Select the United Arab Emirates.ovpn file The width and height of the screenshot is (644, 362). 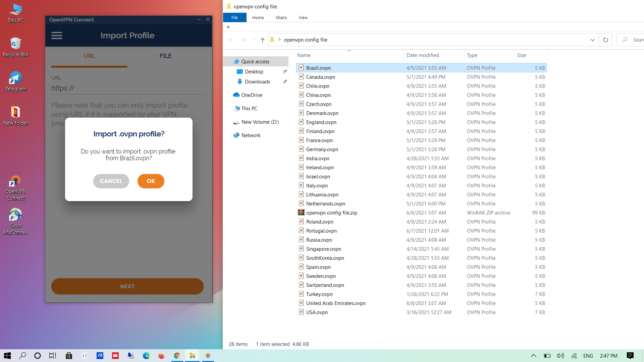click(x=422, y=303)
